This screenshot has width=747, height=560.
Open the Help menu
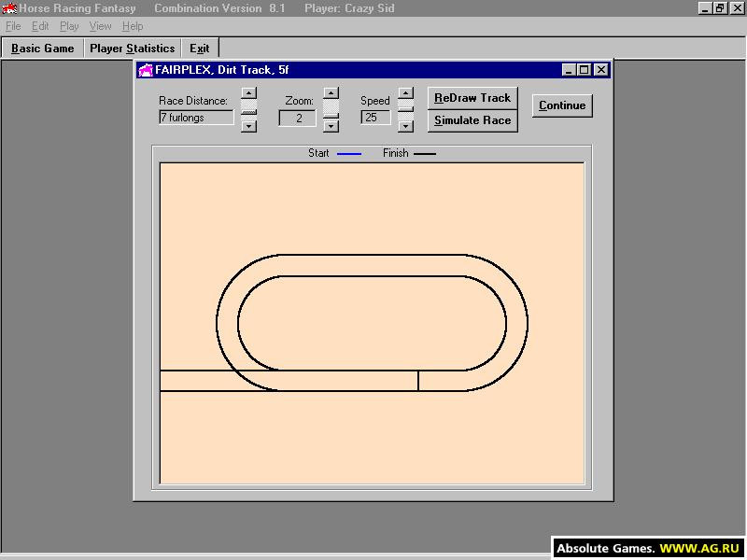(x=133, y=26)
